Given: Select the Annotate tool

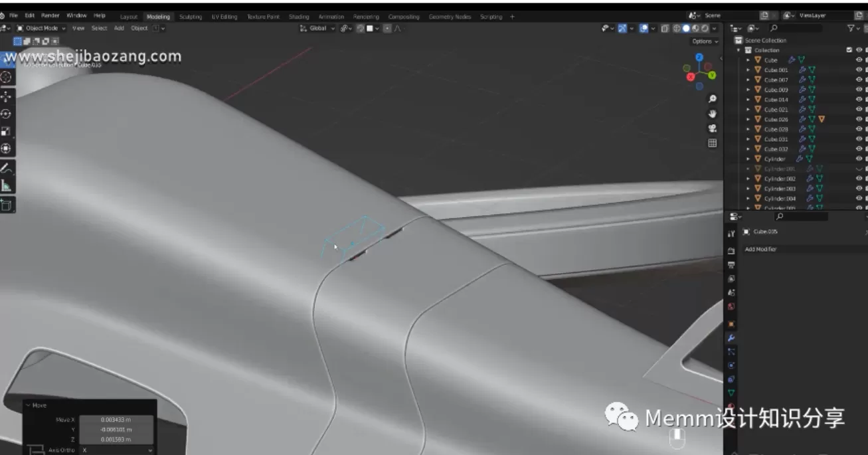Looking at the screenshot, I should click(6, 169).
